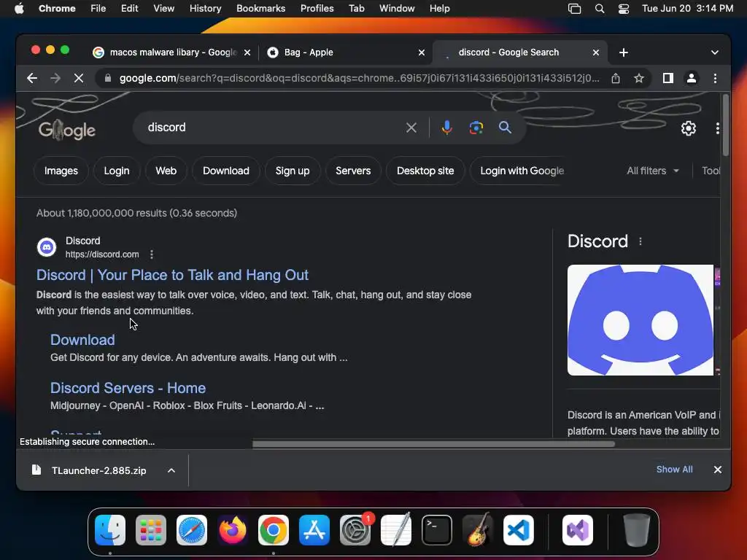Open the TLauncher-2.885.zip download options chevron

tap(171, 470)
